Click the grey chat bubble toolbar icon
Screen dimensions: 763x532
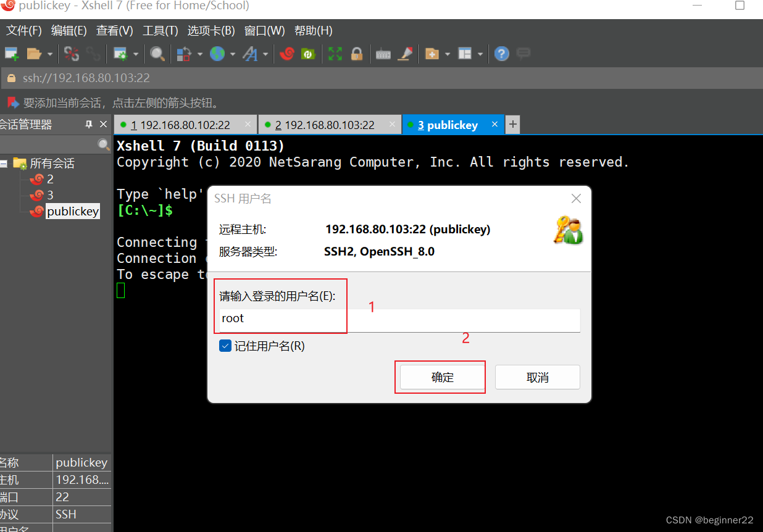[x=523, y=54]
